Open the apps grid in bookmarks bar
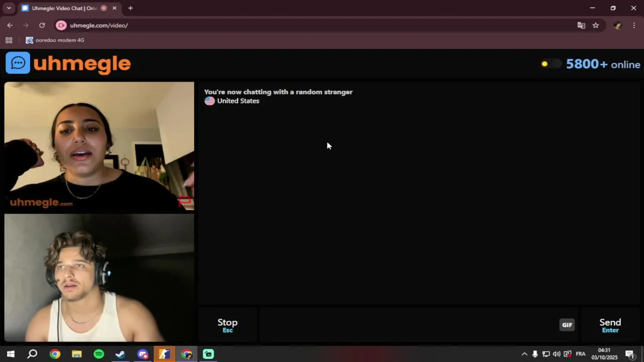Viewport: 644px width, 362px height. (x=9, y=40)
